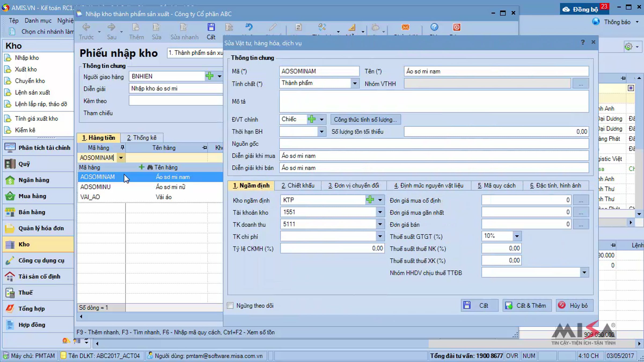Screen dimensions: 644x362
Task: Open the Ngân hàng module
Action: point(38,180)
